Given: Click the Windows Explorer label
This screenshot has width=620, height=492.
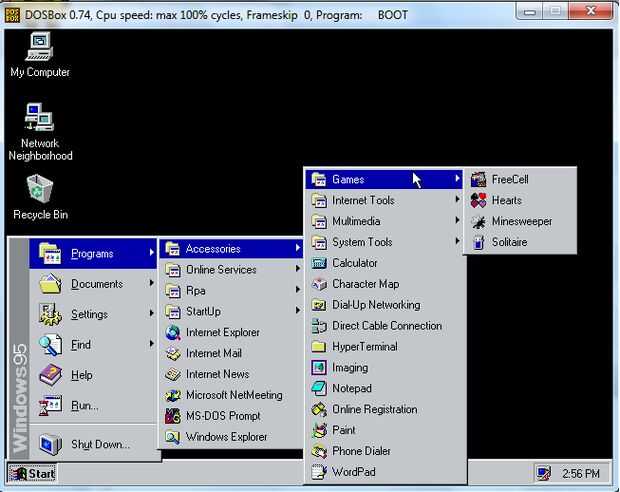Looking at the screenshot, I should (x=227, y=437).
